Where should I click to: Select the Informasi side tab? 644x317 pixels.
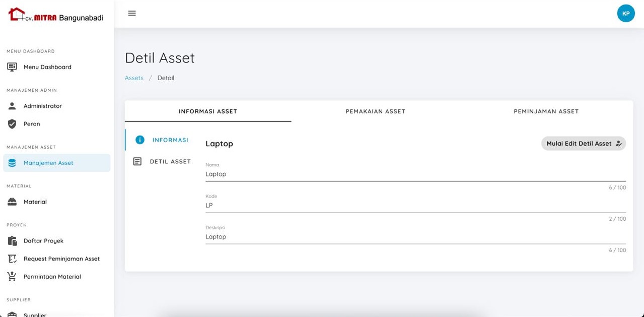pyautogui.click(x=162, y=140)
